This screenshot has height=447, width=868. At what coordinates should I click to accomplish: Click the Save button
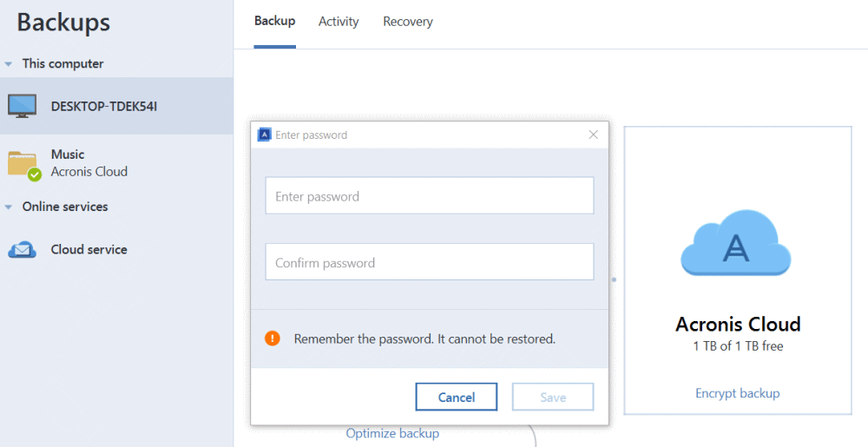click(x=553, y=397)
